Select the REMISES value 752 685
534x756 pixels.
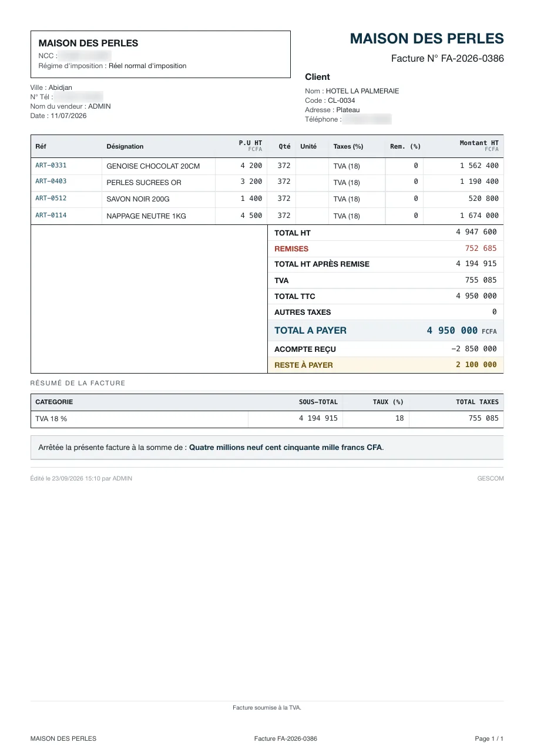[x=481, y=248]
